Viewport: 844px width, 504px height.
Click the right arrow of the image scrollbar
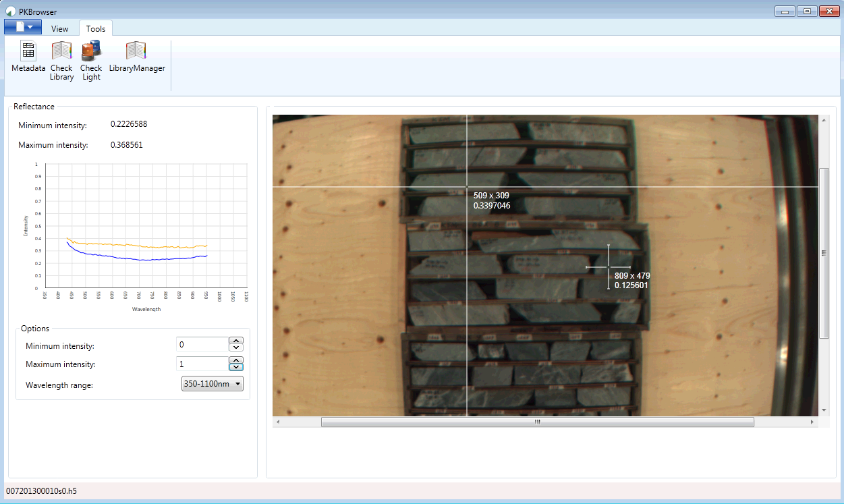tap(812, 422)
